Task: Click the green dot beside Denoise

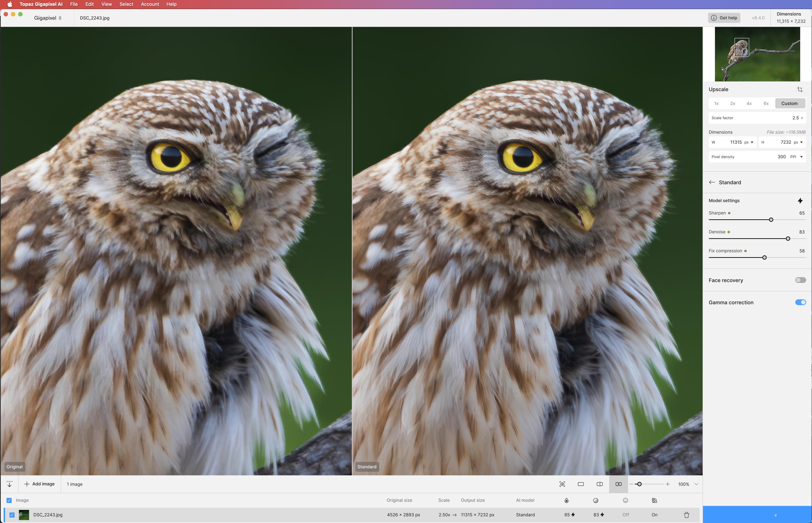Action: click(x=729, y=232)
